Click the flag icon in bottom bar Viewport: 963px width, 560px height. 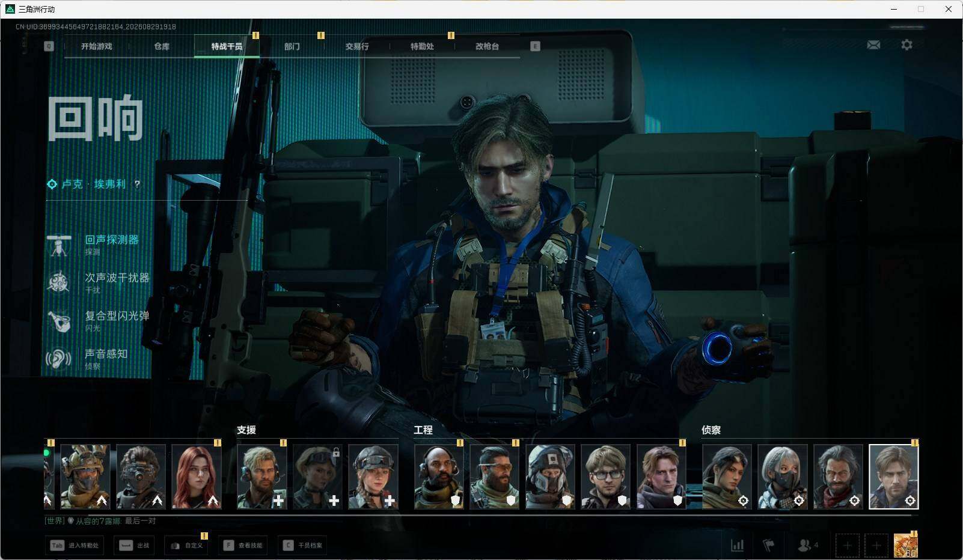(x=769, y=545)
